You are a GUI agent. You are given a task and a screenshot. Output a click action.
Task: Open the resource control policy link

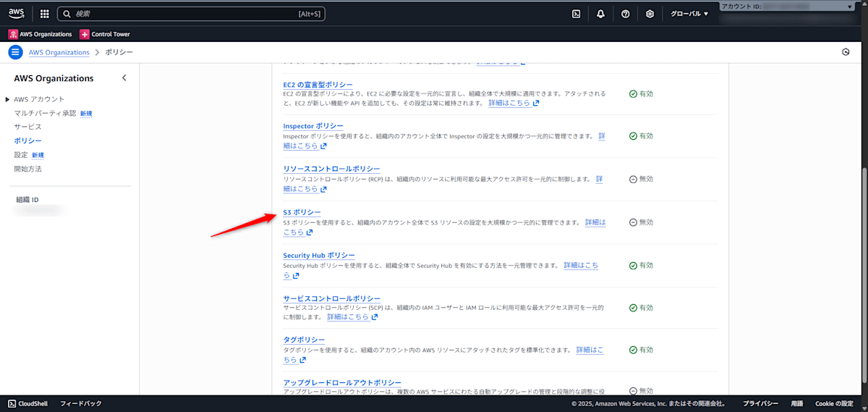331,169
